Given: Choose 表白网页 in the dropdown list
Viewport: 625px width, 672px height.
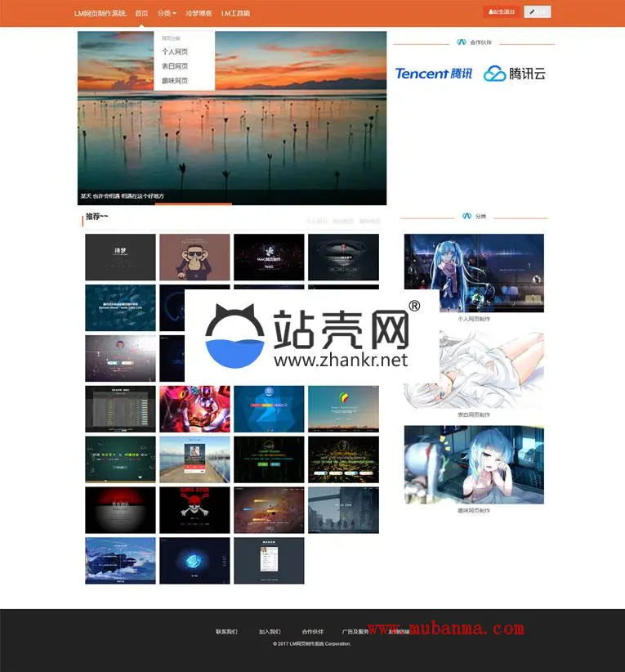Looking at the screenshot, I should 175,66.
